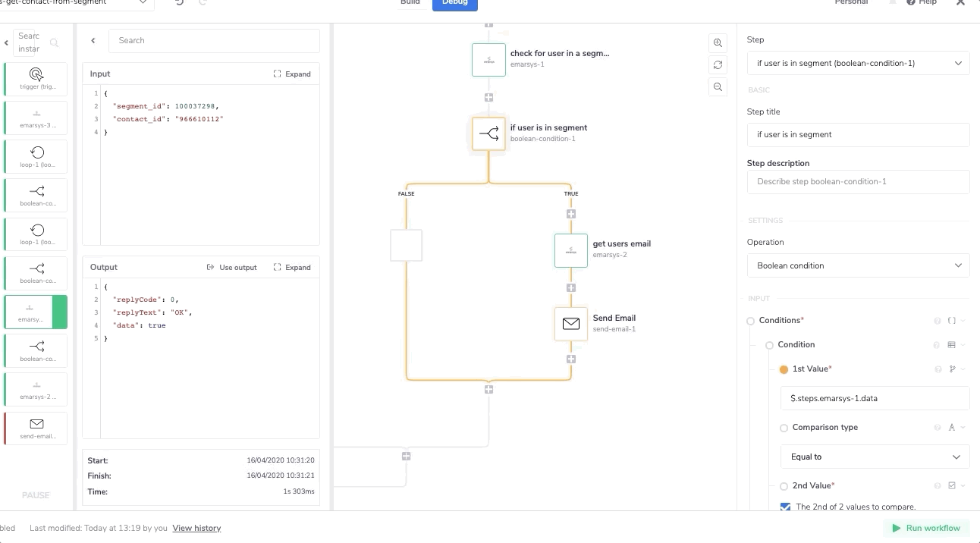This screenshot has height=543, width=980.
Task: Click the failed send-email step in sidebar
Action: [x=36, y=428]
